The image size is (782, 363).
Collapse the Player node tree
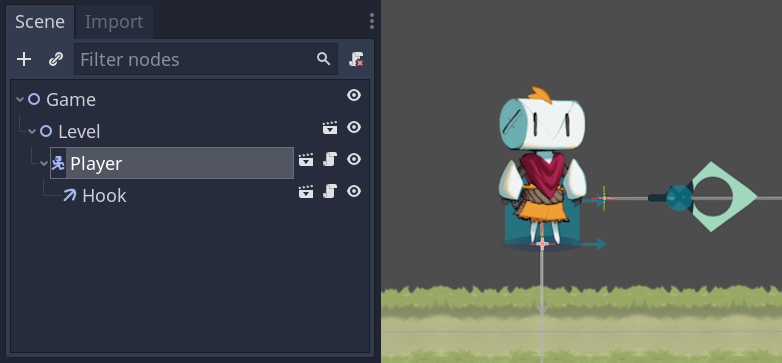pyautogui.click(x=44, y=163)
